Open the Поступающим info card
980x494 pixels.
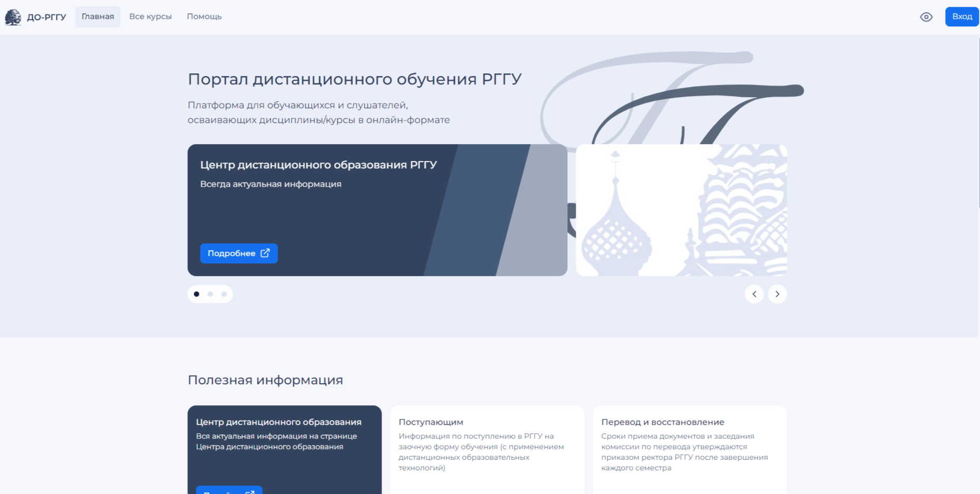[487, 450]
